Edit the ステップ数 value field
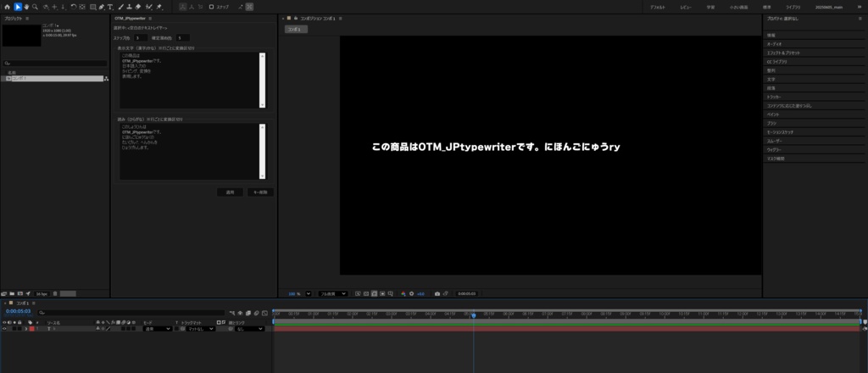This screenshot has height=373, width=868. [x=140, y=37]
